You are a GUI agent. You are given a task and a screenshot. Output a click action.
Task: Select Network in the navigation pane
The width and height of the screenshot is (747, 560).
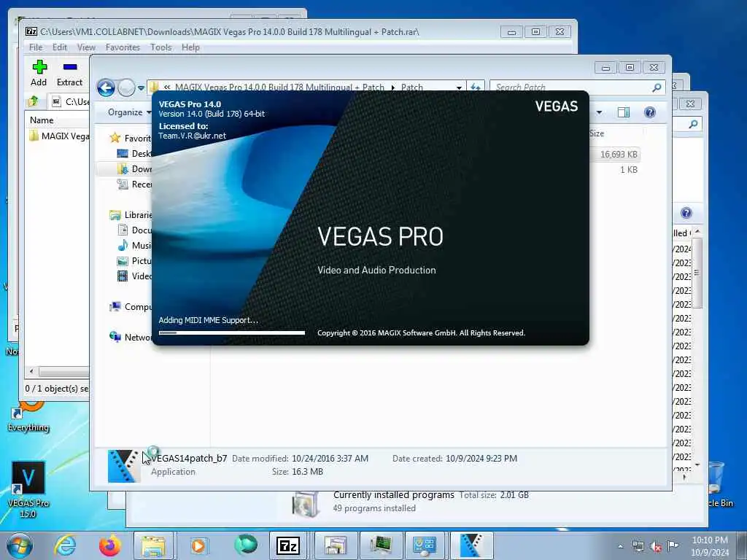(x=130, y=337)
